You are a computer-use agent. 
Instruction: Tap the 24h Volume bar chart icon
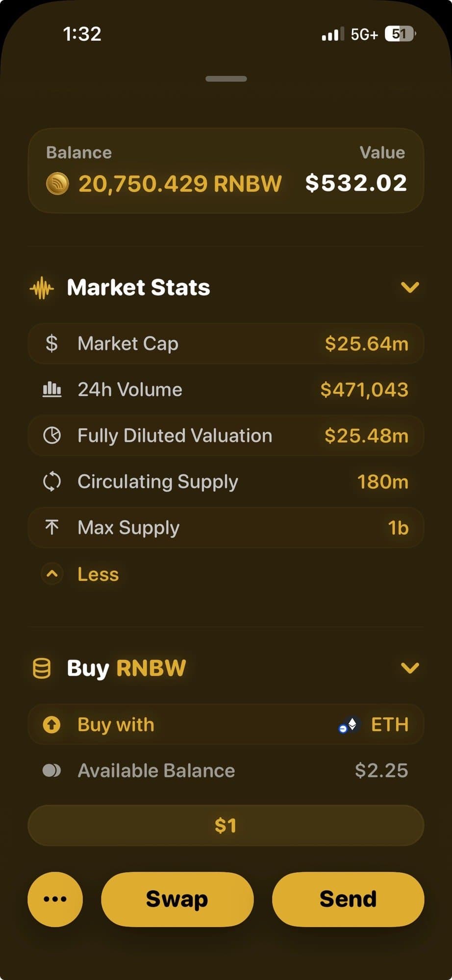(x=52, y=390)
